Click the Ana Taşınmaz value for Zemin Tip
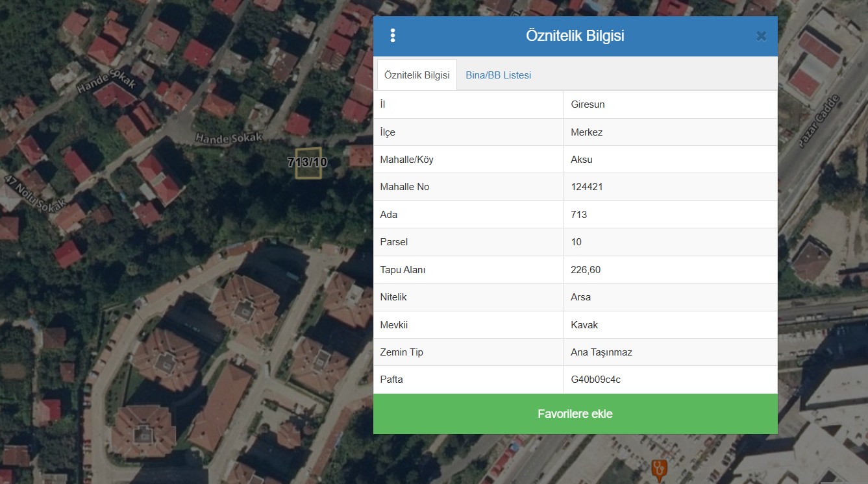This screenshot has width=868, height=484. point(601,352)
